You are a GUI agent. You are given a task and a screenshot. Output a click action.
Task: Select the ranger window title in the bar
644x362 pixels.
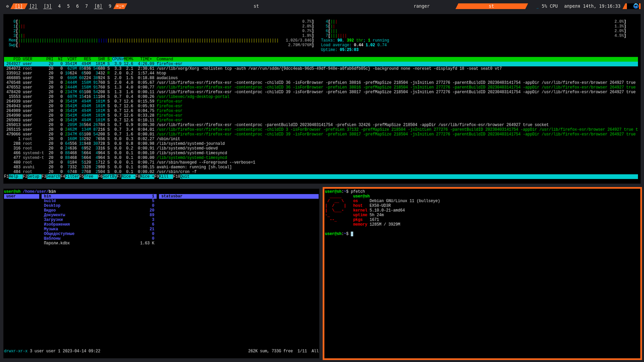click(422, 6)
